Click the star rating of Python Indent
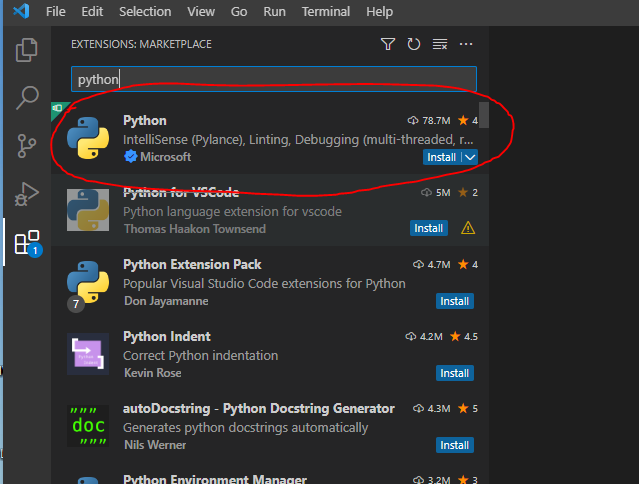This screenshot has width=639, height=484. click(x=464, y=337)
